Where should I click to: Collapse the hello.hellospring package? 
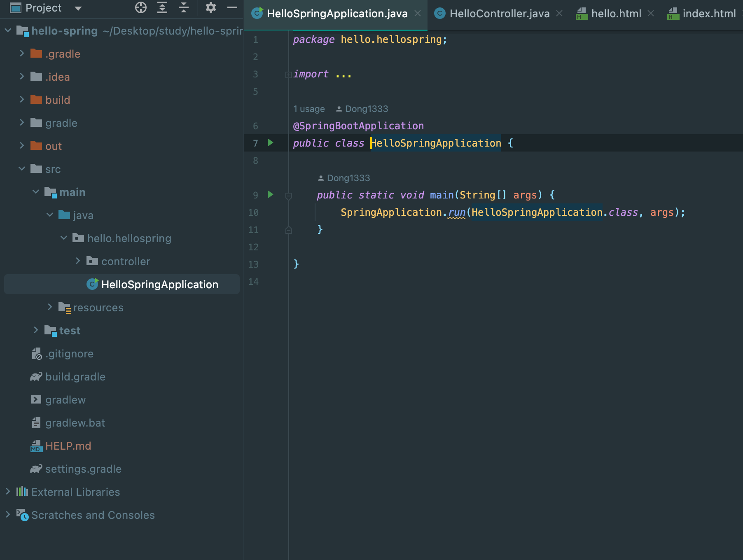[x=64, y=238]
